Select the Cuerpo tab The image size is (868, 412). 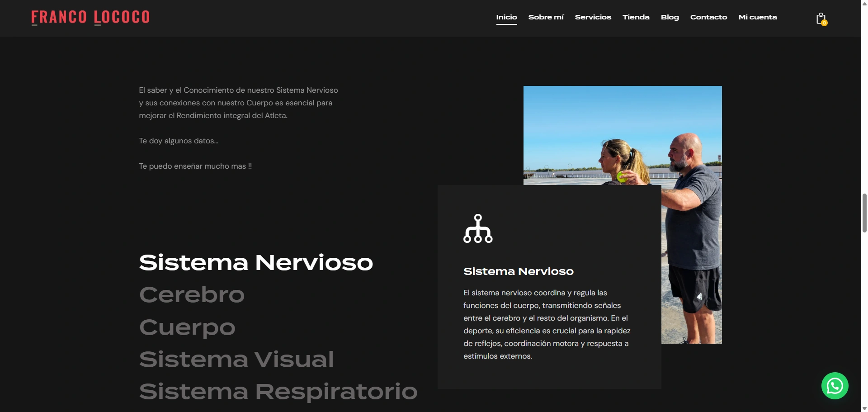187,327
